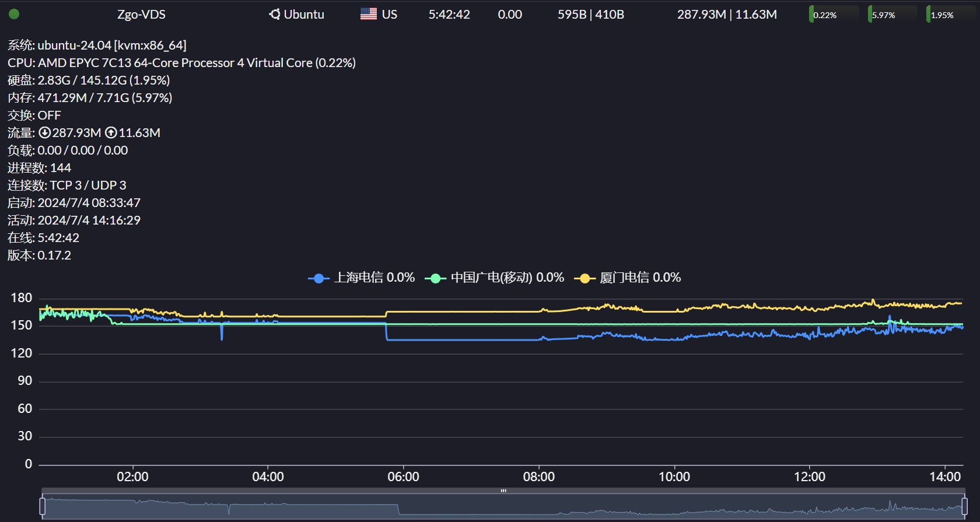Click the network speed 595B | 410B
980x522 pixels.
pyautogui.click(x=591, y=15)
